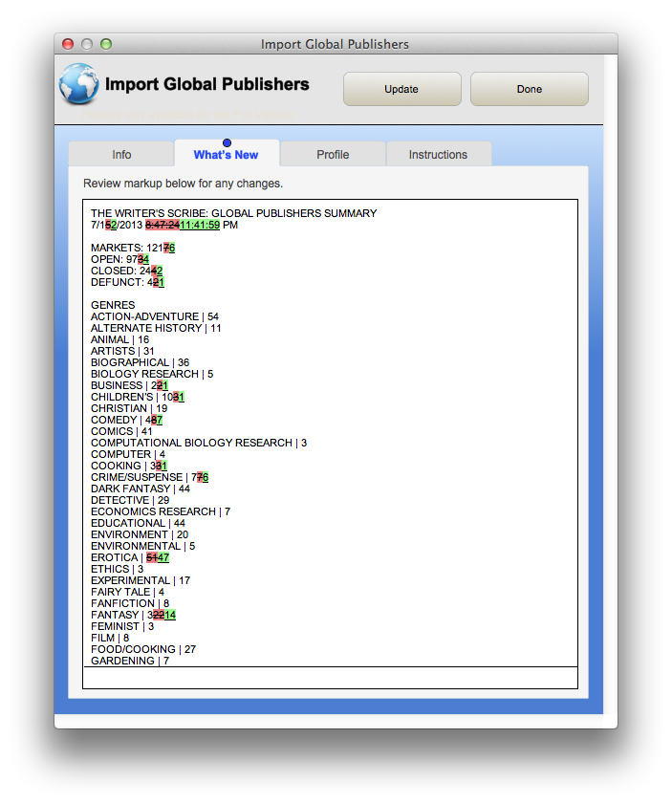
Task: Select the What's New tab
Action: click(226, 154)
